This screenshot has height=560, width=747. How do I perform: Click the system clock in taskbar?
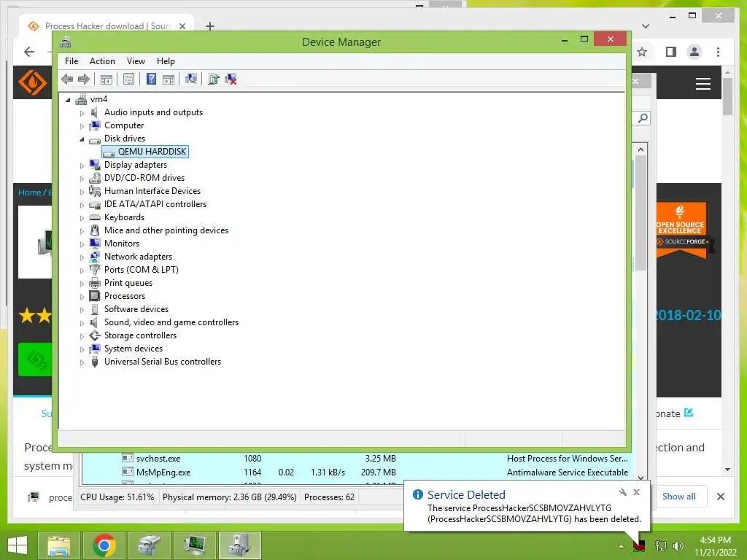point(715,546)
